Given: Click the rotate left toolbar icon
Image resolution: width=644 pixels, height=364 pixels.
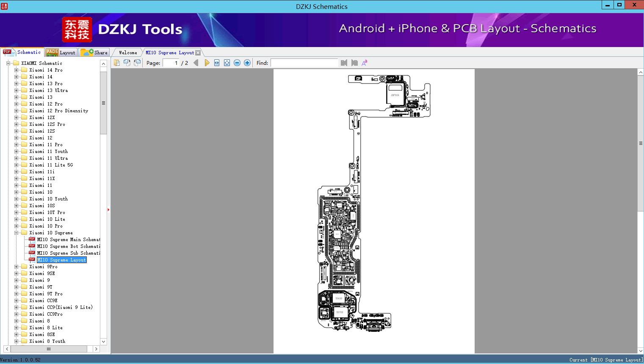Looking at the screenshot, I should (127, 63).
